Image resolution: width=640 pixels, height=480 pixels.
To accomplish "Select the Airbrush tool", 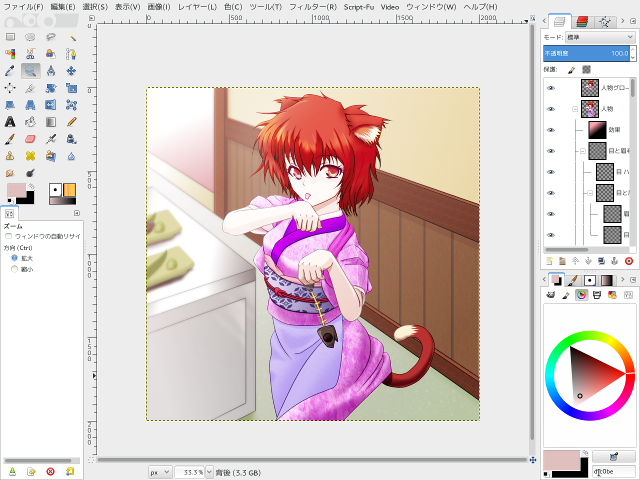I will point(51,139).
